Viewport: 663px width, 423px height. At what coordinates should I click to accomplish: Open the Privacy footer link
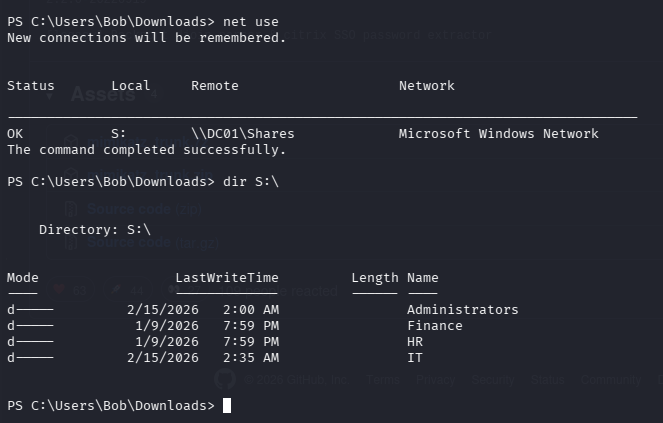pyautogui.click(x=435, y=380)
